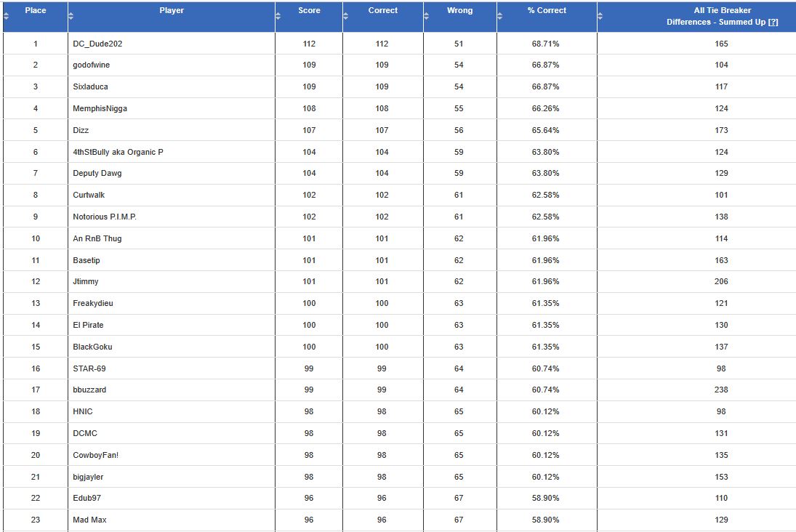This screenshot has height=532, width=796.
Task: Click the Notorious P.I.M.P. player name
Action: click(105, 217)
